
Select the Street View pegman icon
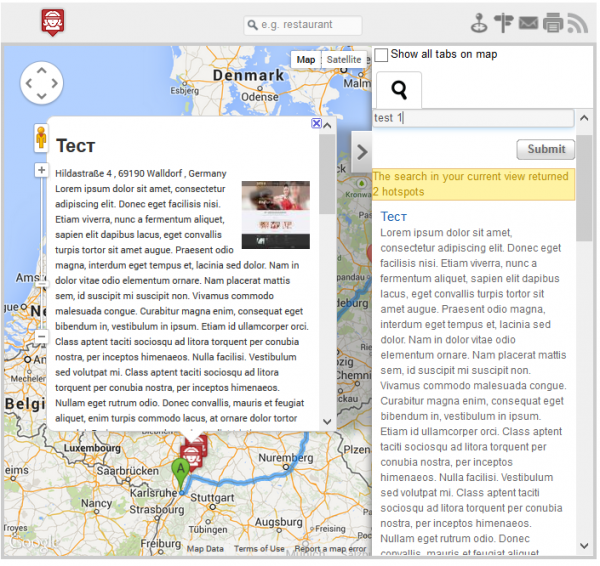41,138
